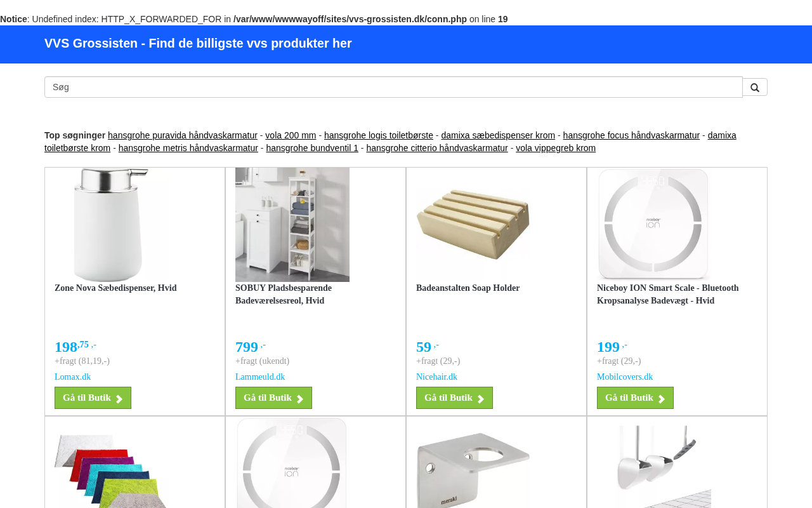Viewport: 812px width, 508px height.
Task: Visit the Lammeuld.dk store link
Action: [260, 377]
